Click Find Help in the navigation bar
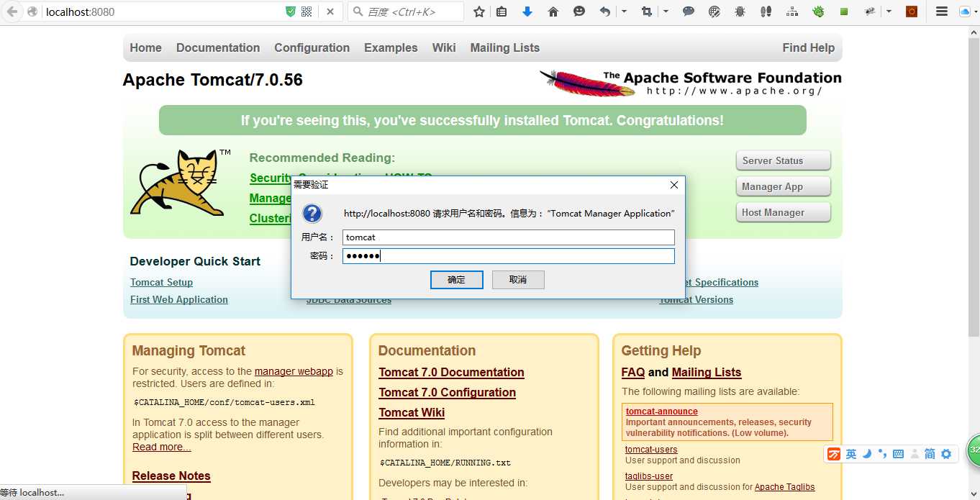The height and width of the screenshot is (500, 980). tap(809, 47)
